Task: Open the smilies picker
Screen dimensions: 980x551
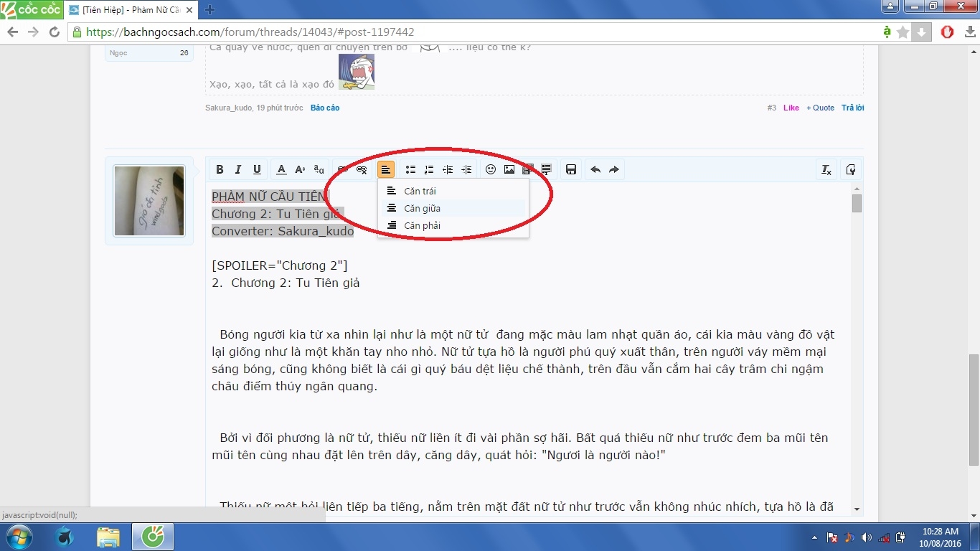Action: [x=491, y=170]
